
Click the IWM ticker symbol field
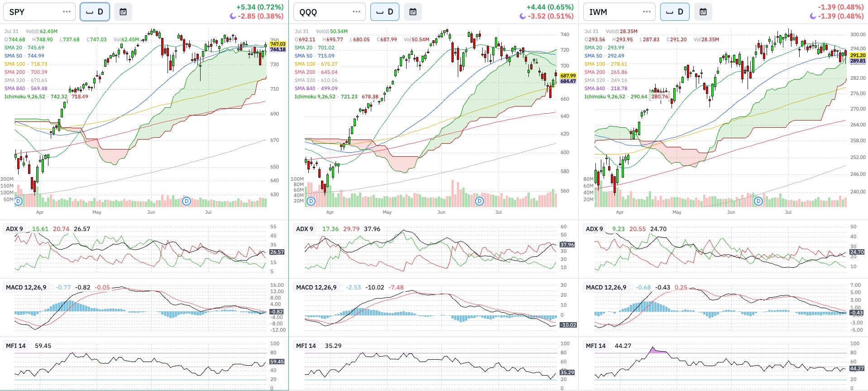pos(619,12)
